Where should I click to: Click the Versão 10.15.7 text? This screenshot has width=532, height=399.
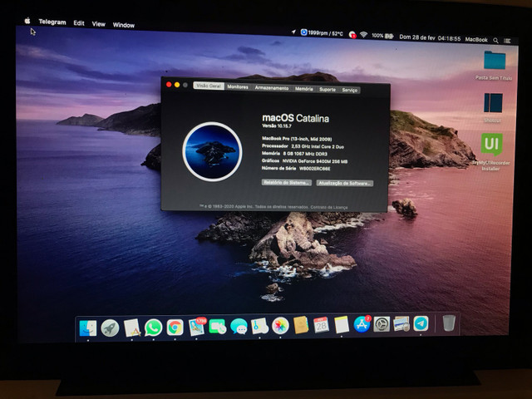[x=277, y=126]
